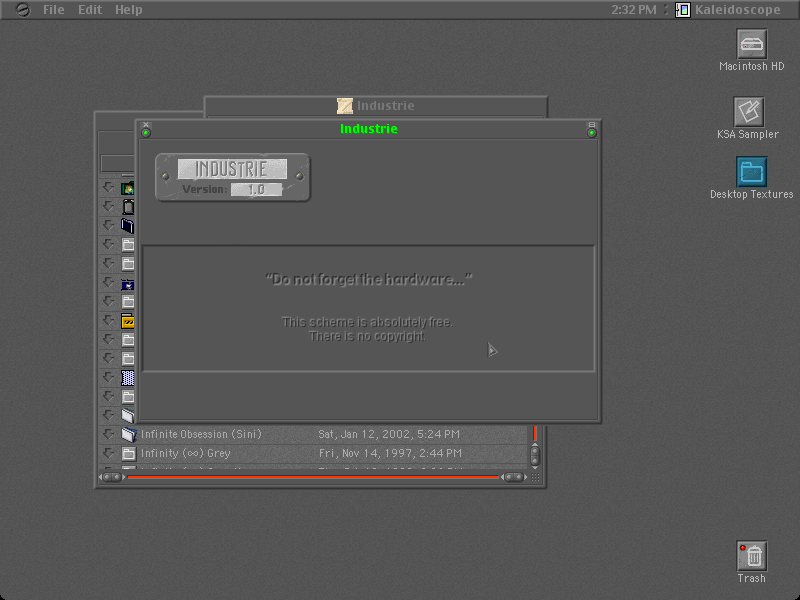800x600 pixels.
Task: Click "There is no copyright." text
Action: pyautogui.click(x=367, y=336)
